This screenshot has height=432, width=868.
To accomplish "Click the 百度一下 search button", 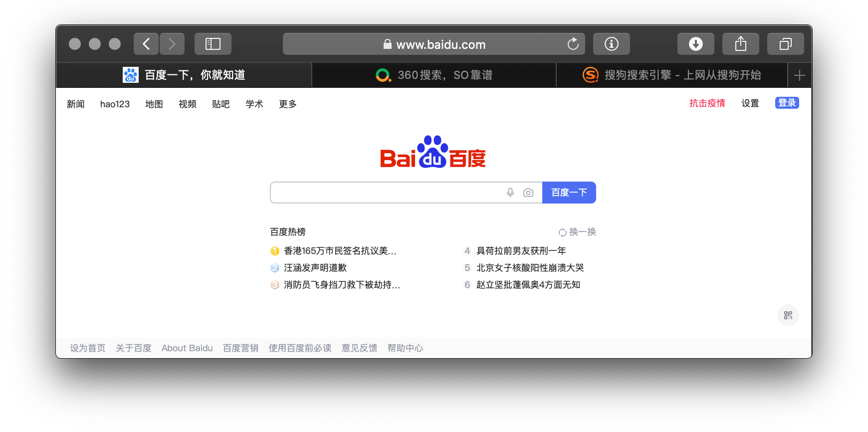I will tap(569, 193).
